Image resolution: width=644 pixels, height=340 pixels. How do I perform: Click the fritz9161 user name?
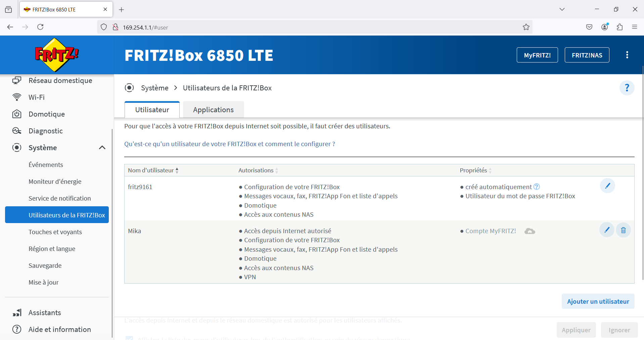pyautogui.click(x=140, y=187)
